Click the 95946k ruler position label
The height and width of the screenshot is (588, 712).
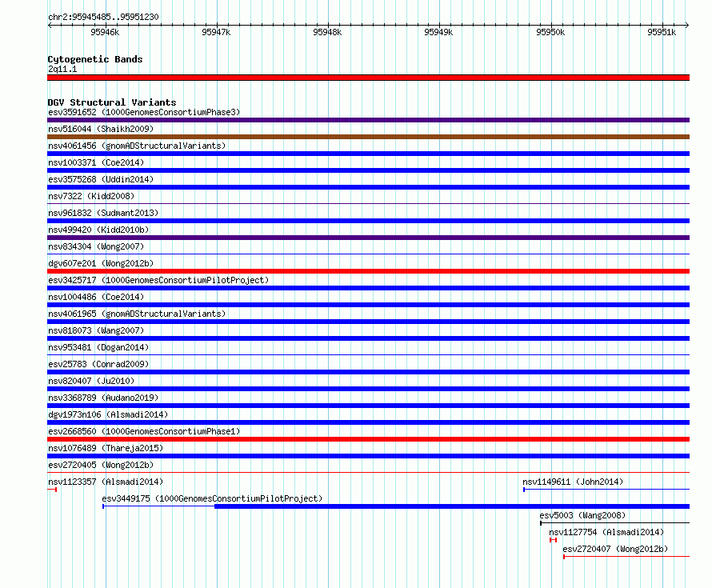pyautogui.click(x=105, y=32)
